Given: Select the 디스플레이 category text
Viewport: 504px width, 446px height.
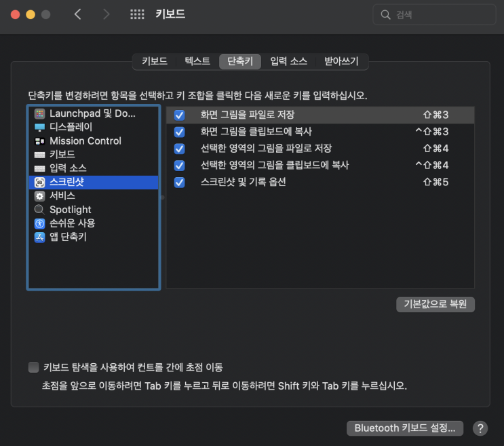Looking at the screenshot, I should [x=71, y=127].
